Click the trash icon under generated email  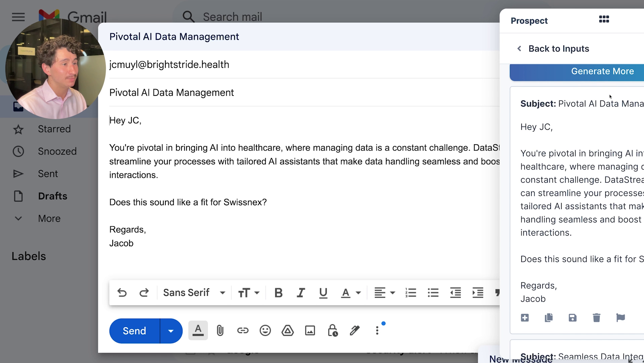pos(597,318)
